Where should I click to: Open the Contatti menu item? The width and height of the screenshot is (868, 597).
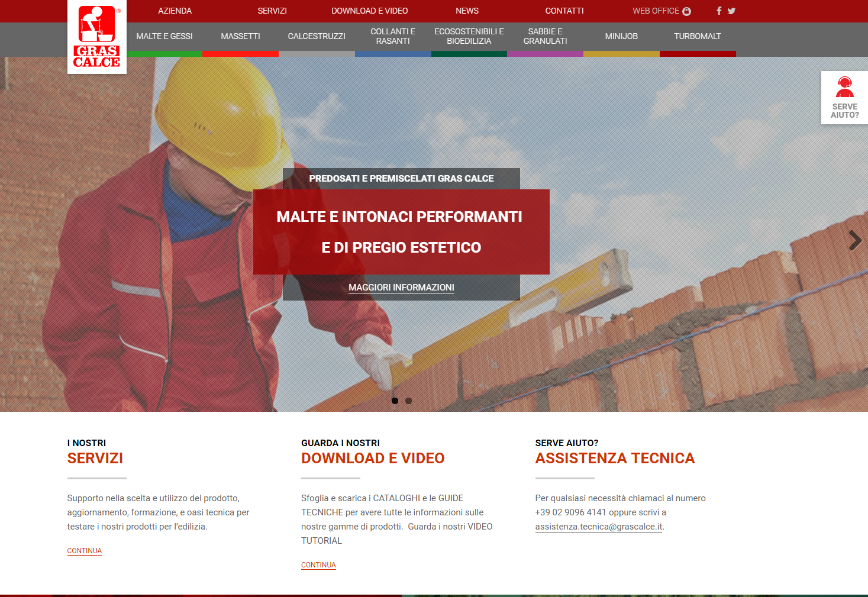564,11
